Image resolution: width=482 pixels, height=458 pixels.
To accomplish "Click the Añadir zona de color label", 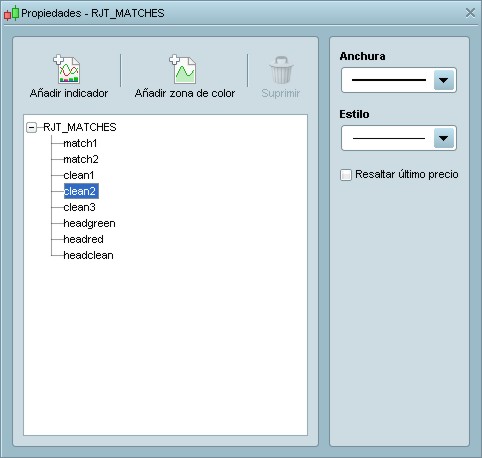I will (185, 93).
